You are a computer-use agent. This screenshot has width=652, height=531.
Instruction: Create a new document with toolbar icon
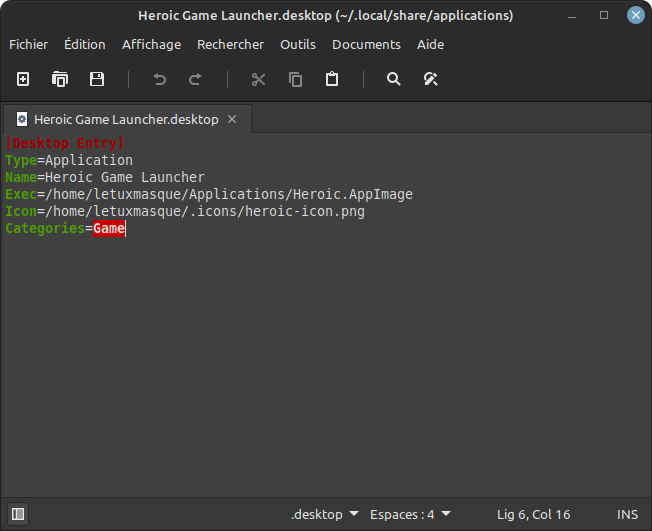pos(23,79)
